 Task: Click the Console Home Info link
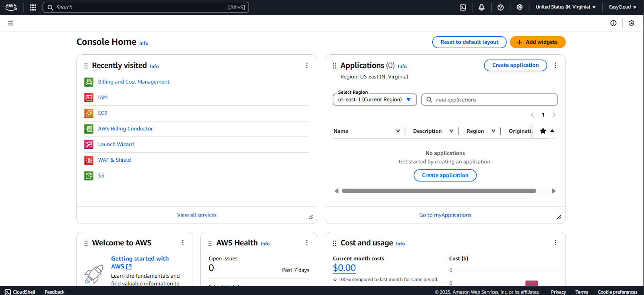click(x=144, y=43)
